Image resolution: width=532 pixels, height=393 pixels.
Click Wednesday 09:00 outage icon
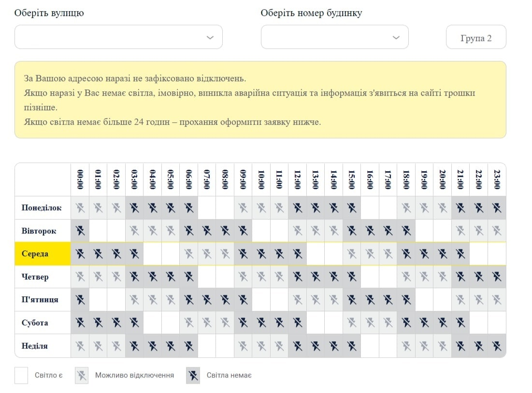(x=243, y=254)
